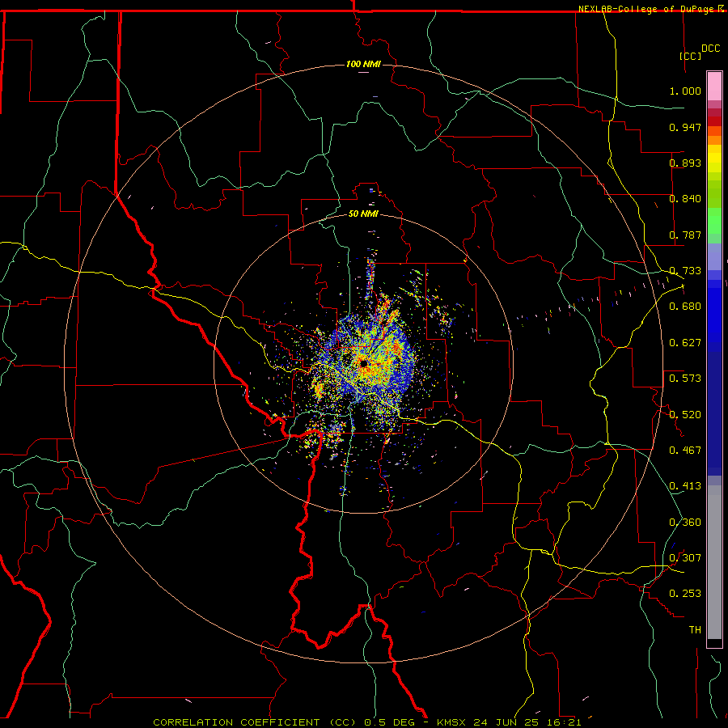Viewport: 728px width, 728px height.
Task: Select the 0.787 scale value
Action: point(685,235)
